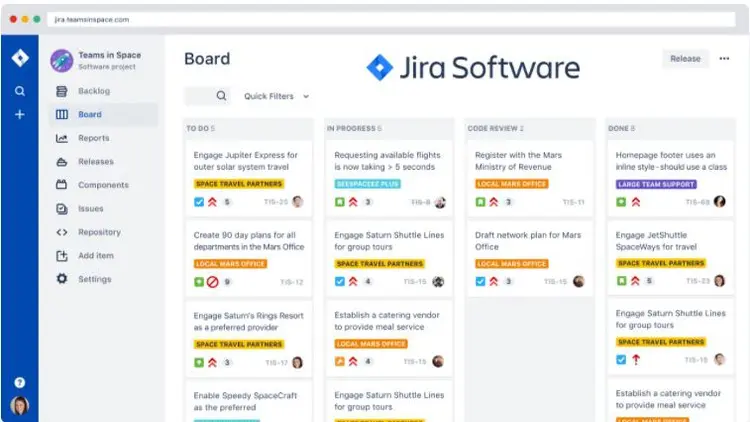The height and width of the screenshot is (422, 750).
Task: Click the assignee avatar on Draft network plan card
Action: pos(578,281)
